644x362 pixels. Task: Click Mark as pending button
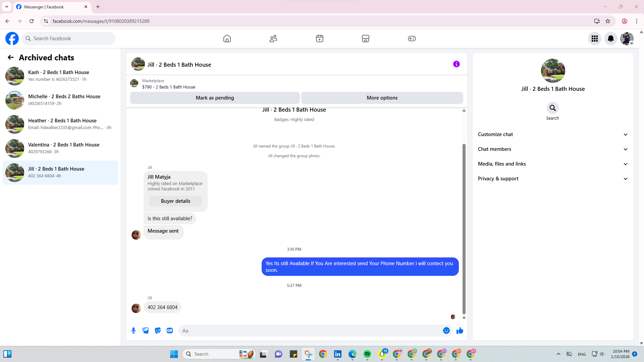coord(215,98)
